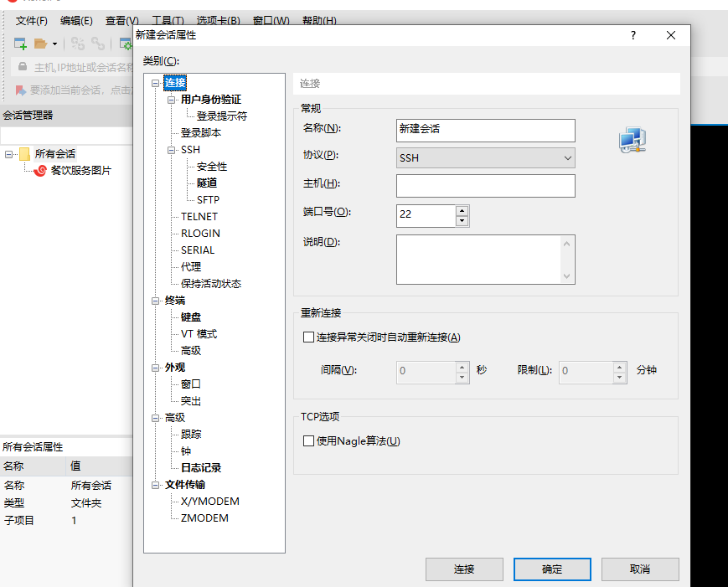Screen dimensions: 728x587
Task: Open the 查看(V) menu
Action: [x=121, y=21]
